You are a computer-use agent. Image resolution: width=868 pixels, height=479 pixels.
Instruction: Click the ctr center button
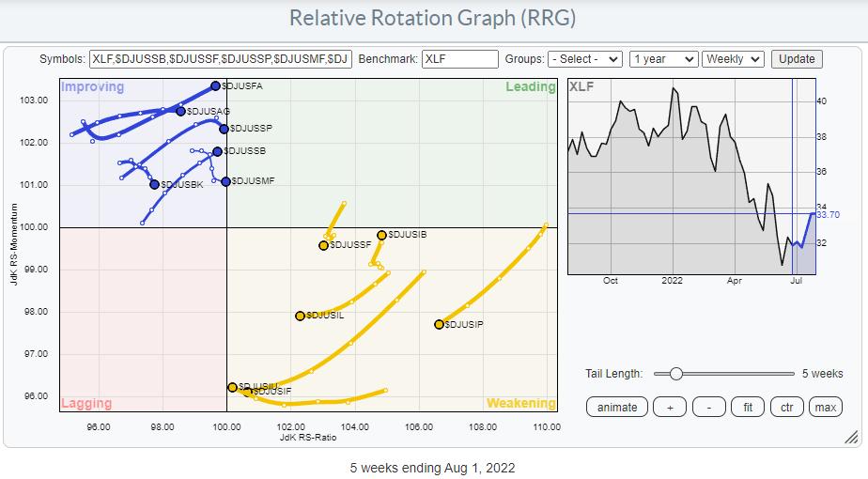786,407
